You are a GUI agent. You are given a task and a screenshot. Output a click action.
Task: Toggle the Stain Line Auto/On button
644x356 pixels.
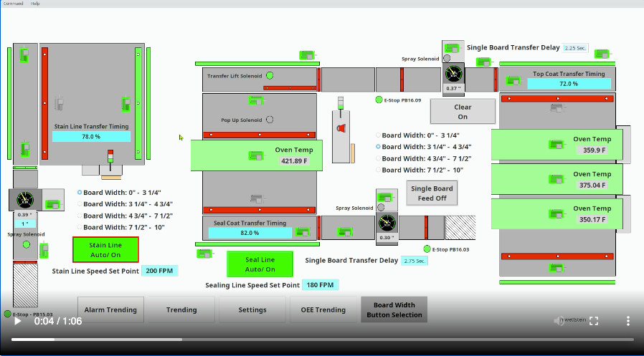(x=105, y=249)
